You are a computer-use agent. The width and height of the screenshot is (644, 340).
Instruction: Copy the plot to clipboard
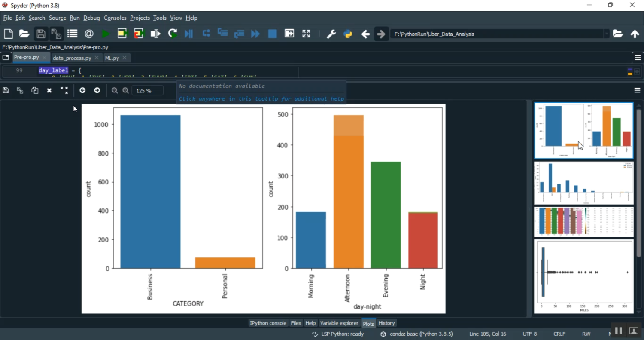(x=35, y=90)
